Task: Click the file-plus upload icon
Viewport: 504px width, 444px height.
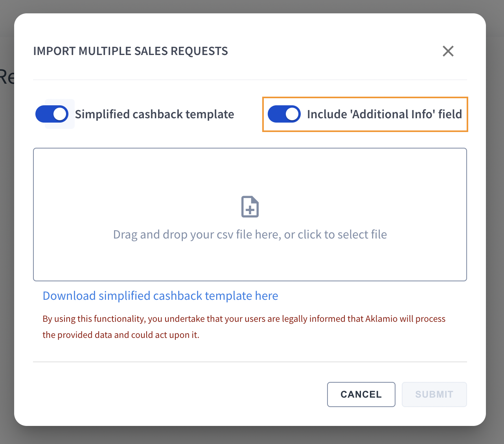Action: [x=250, y=207]
